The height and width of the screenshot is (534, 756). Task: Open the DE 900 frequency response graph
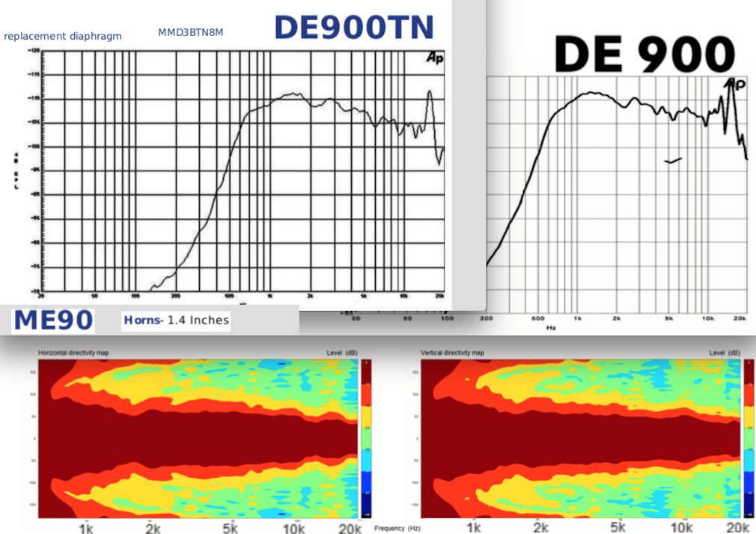coord(617,194)
